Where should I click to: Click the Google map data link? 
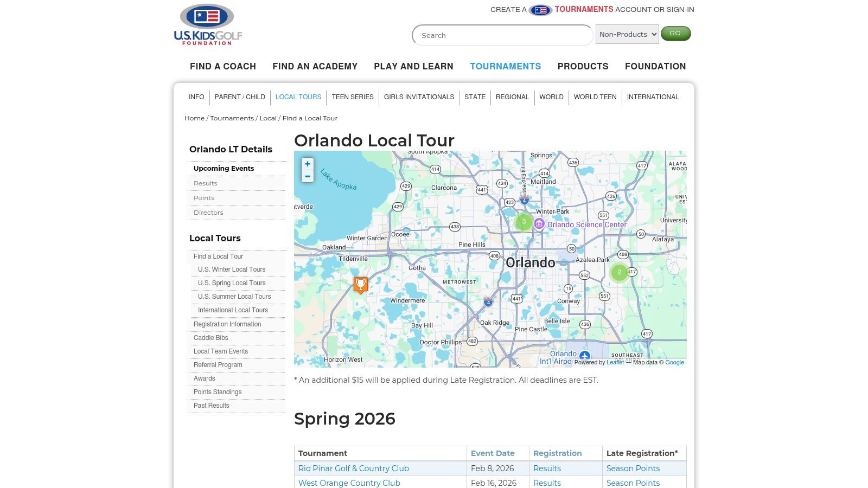click(x=674, y=362)
